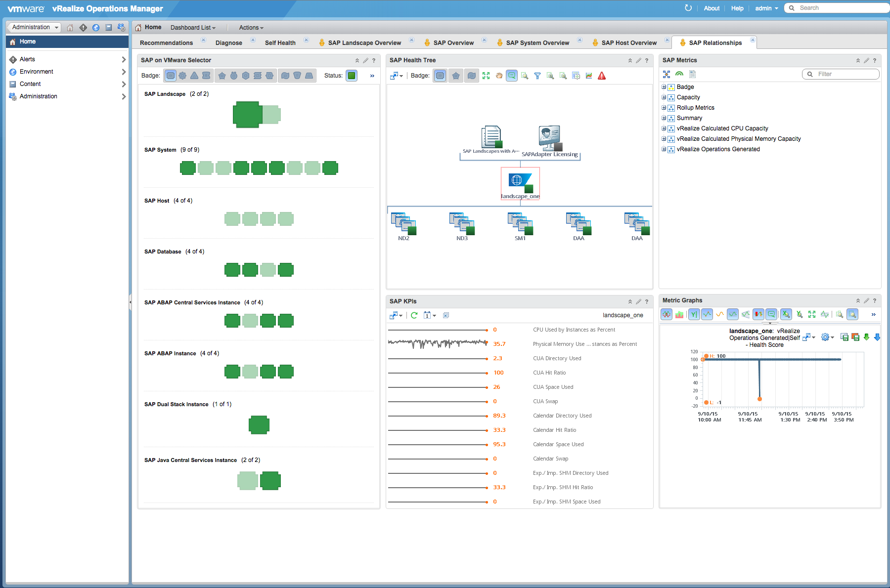Click the dark green SAP Dual Stack Instance square
This screenshot has width=890, height=588.
tap(259, 425)
